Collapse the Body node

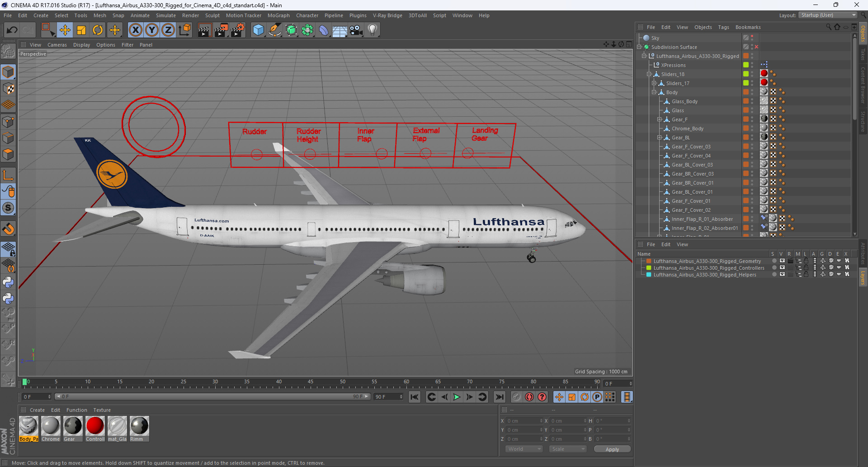click(654, 92)
